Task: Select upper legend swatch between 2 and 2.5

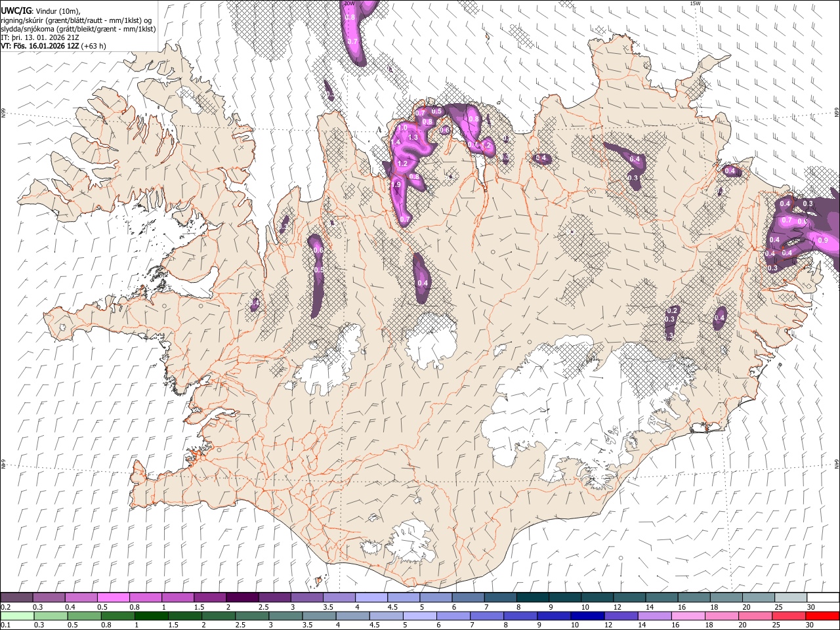Action: (x=242, y=598)
